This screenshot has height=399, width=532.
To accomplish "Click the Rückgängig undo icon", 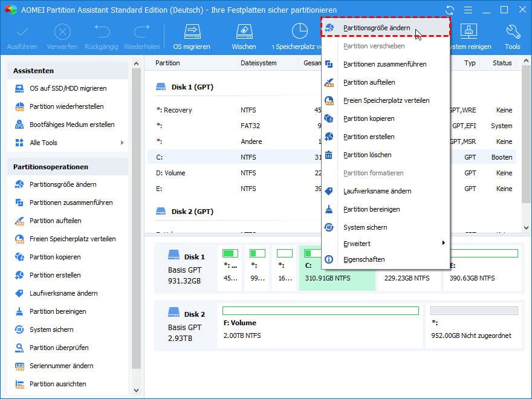I will (x=102, y=32).
